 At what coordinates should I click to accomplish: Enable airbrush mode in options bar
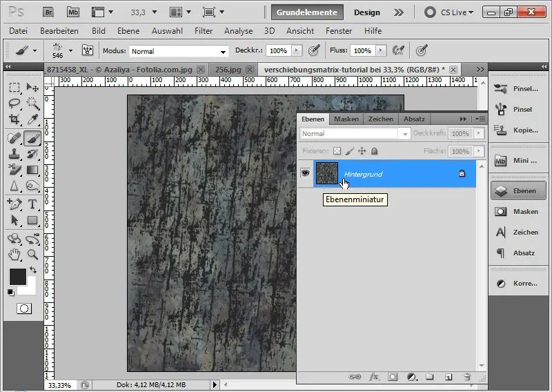tap(398, 50)
